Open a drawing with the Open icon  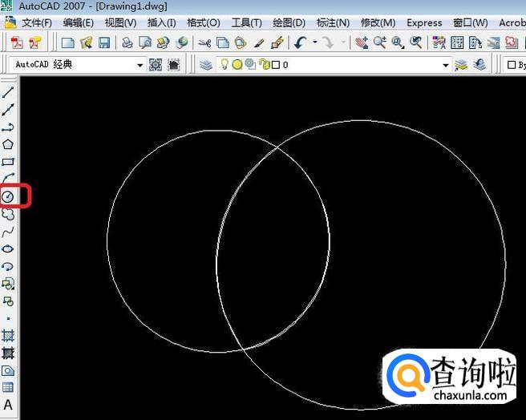(86, 43)
